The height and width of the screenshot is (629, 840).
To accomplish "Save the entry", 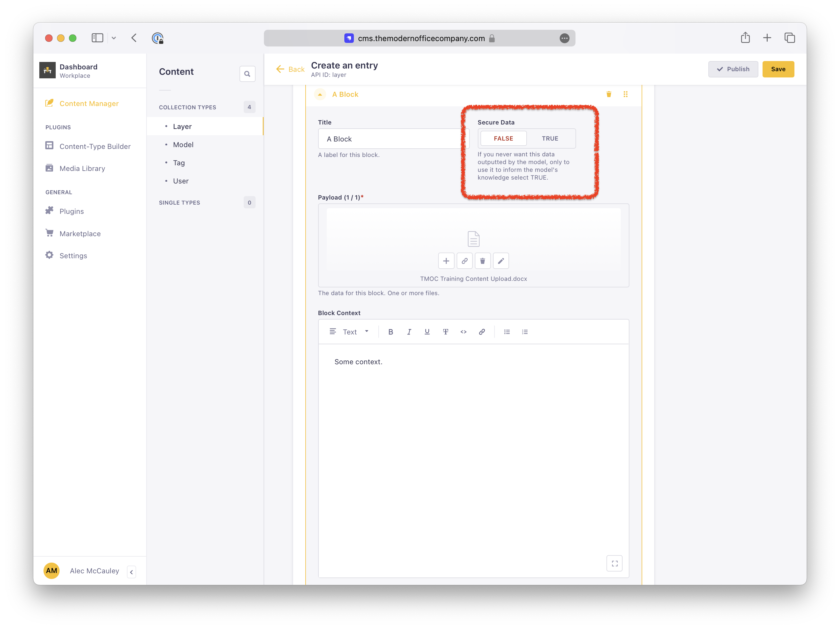I will [778, 69].
